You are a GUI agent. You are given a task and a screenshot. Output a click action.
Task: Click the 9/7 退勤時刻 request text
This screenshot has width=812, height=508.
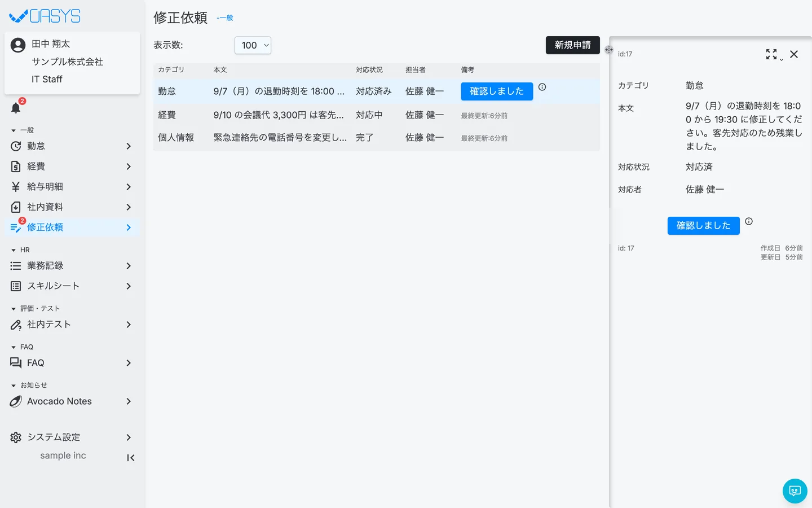[x=279, y=91]
